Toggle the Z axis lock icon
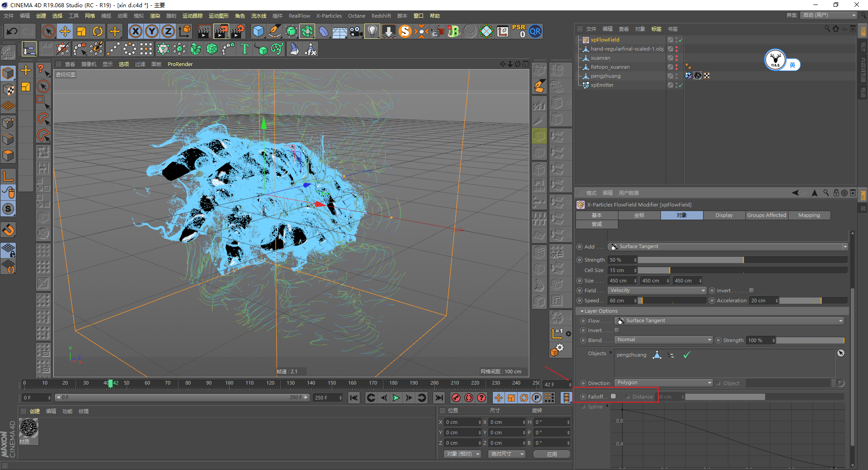868x470 pixels. 168,32
